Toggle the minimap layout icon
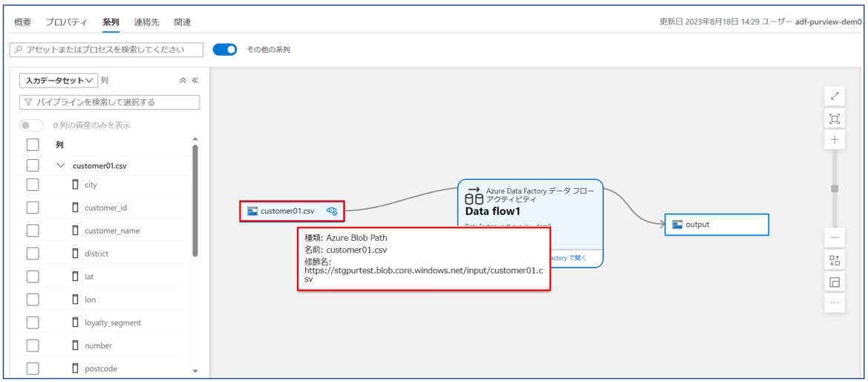The width and height of the screenshot is (868, 382). pos(835,282)
